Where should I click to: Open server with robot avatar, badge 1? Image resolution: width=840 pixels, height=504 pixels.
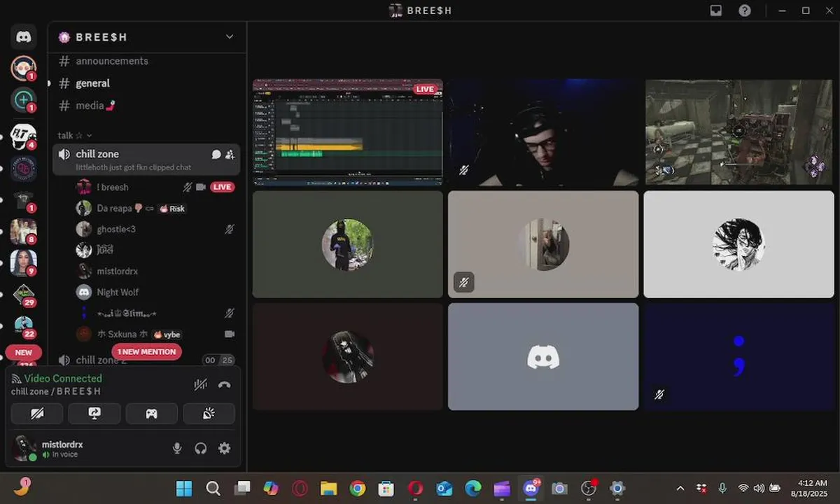point(23,69)
